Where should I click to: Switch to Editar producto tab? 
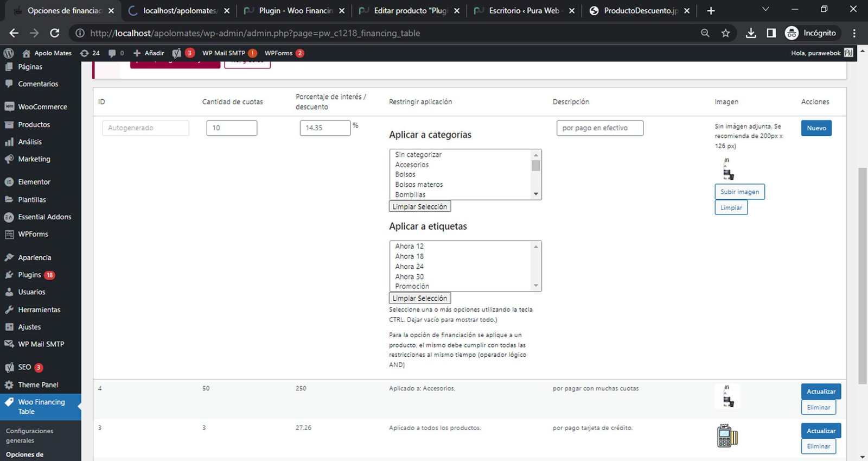(410, 11)
